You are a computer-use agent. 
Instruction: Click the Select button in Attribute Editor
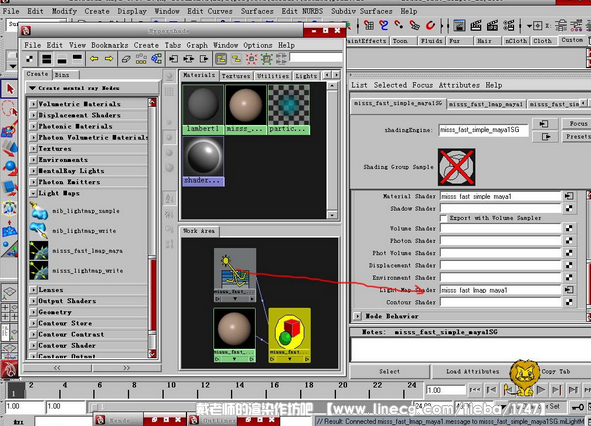(x=389, y=371)
